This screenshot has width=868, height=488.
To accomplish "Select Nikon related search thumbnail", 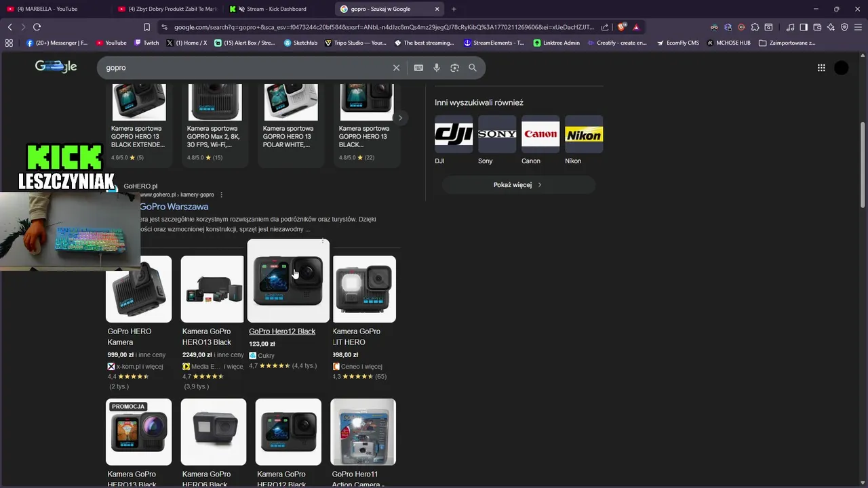I will tap(584, 134).
